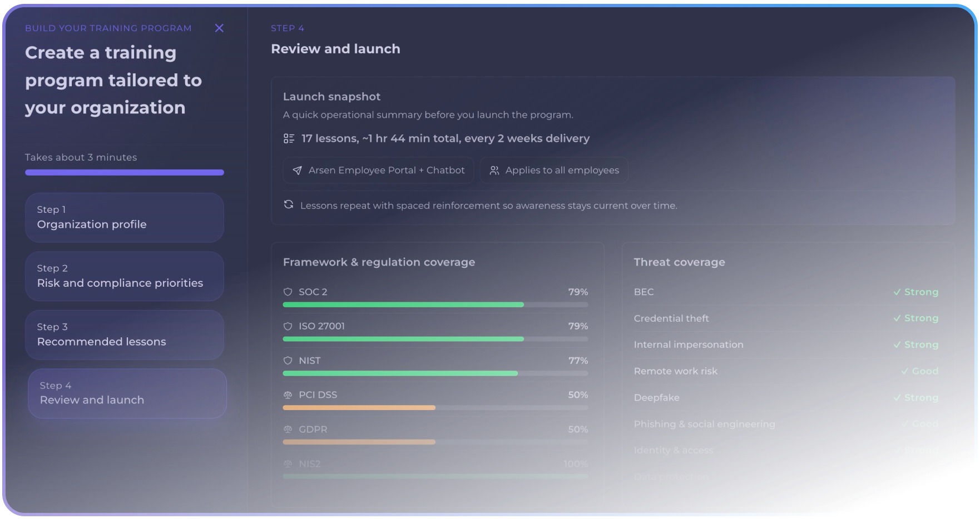Select Step 4 Review and launch
Viewport: 980px width, 519px height.
pos(127,393)
